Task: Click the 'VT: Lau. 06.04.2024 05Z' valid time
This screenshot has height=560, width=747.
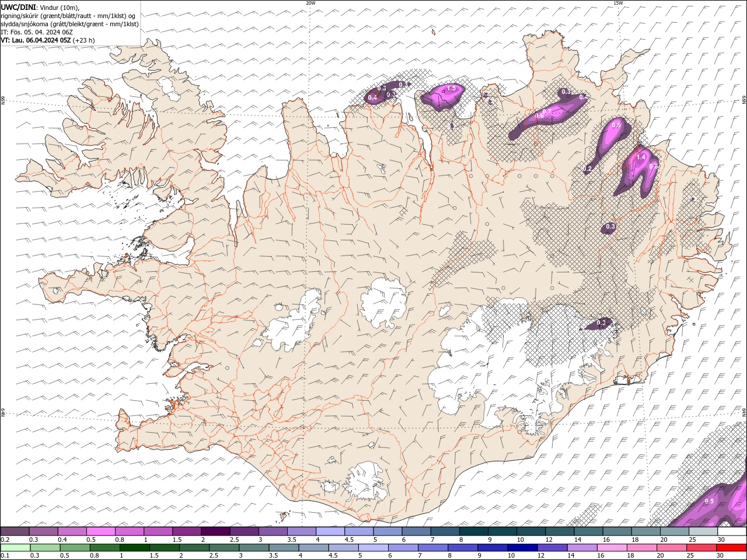Action: (36, 40)
